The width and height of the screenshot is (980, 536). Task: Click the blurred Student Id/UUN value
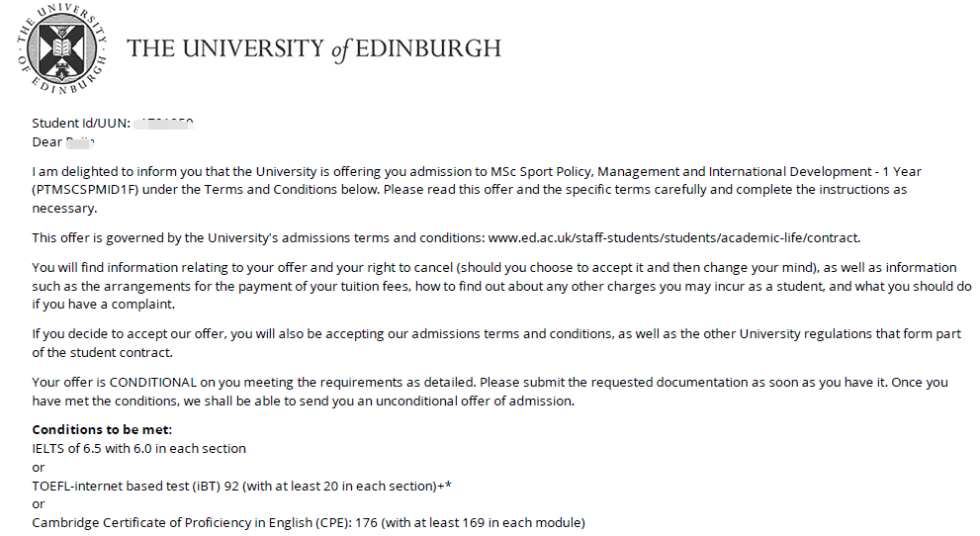164,123
